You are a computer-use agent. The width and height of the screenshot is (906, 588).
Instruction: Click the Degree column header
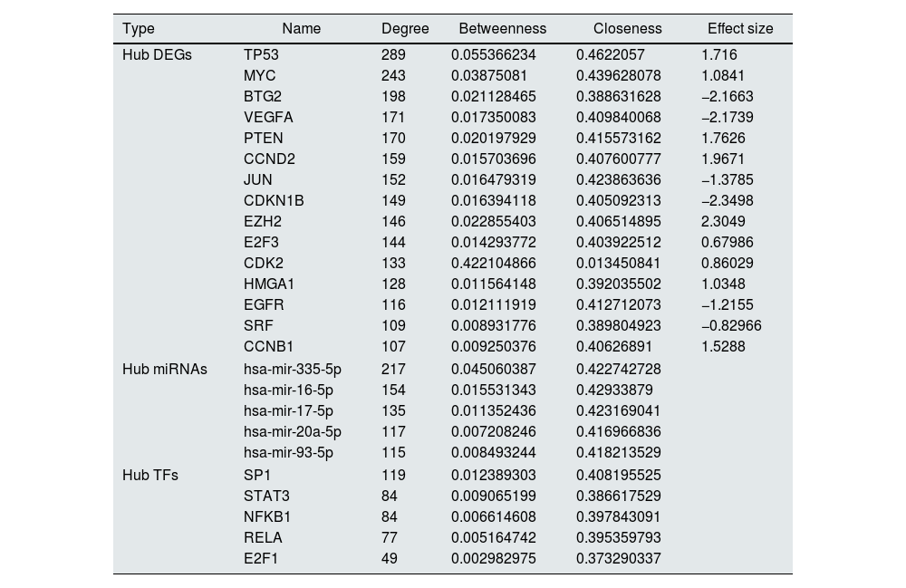point(405,29)
